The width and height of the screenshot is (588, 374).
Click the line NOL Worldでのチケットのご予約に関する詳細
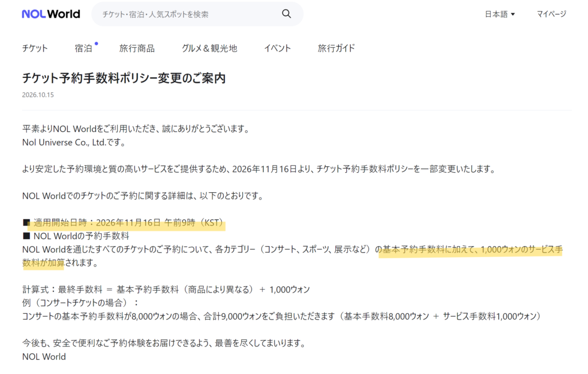point(143,196)
